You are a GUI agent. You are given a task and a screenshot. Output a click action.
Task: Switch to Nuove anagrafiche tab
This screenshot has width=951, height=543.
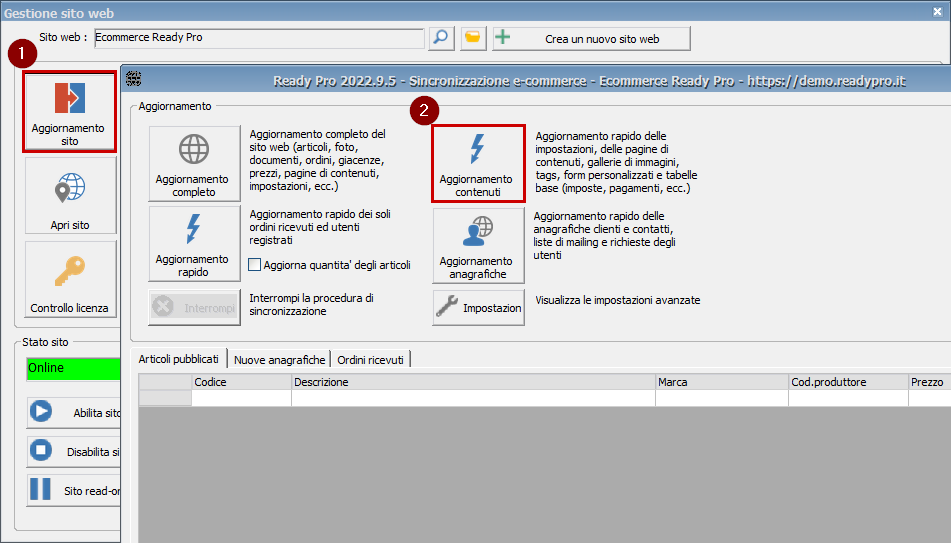click(x=279, y=360)
